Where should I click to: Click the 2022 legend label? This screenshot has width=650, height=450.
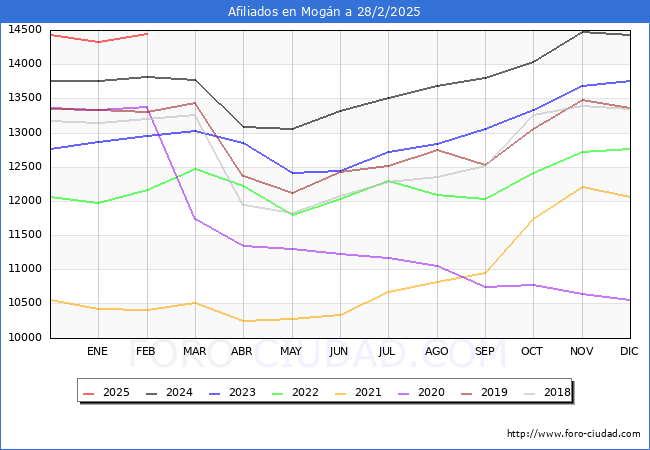point(305,392)
